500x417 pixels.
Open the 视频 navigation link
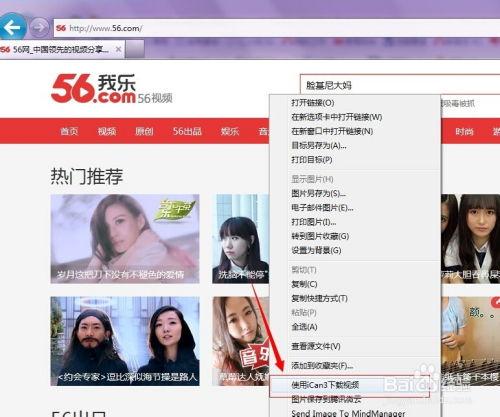[107, 131]
